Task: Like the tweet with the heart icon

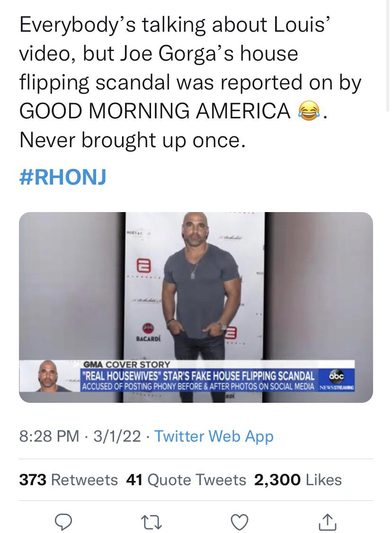Action: [240, 522]
